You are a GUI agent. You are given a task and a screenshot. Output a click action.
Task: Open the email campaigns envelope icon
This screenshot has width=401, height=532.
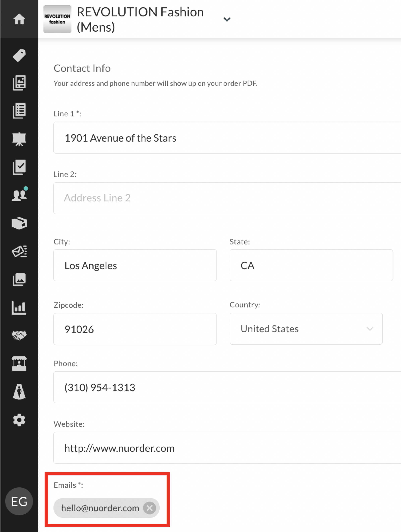(19, 252)
